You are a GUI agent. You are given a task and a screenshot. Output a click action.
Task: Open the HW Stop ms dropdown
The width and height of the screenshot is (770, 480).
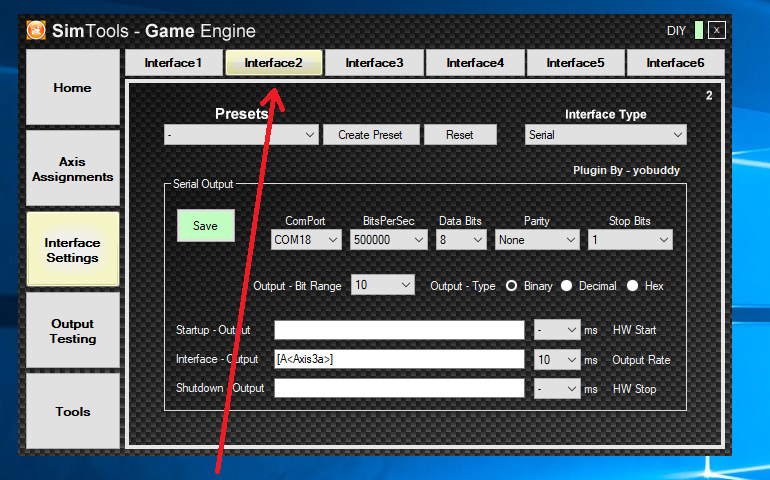pos(557,389)
